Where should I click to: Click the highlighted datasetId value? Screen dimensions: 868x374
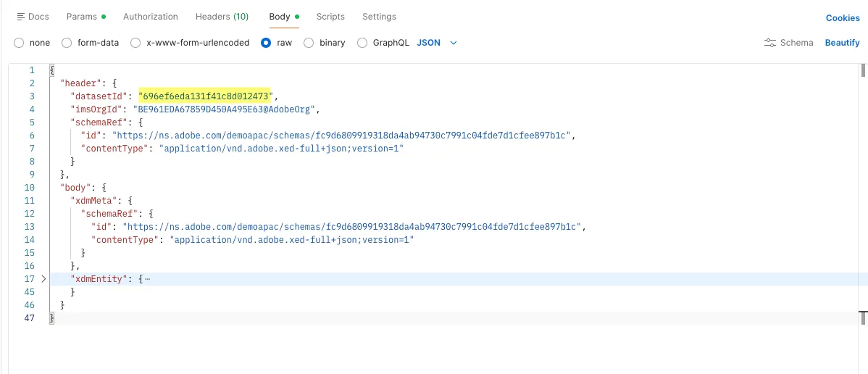tap(205, 96)
